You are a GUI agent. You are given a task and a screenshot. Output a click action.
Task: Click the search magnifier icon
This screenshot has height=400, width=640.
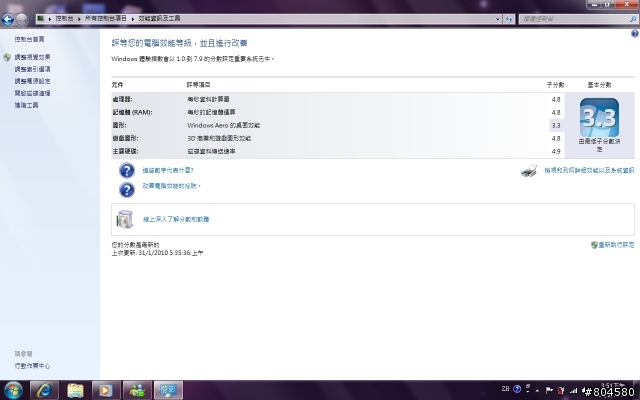coord(633,19)
